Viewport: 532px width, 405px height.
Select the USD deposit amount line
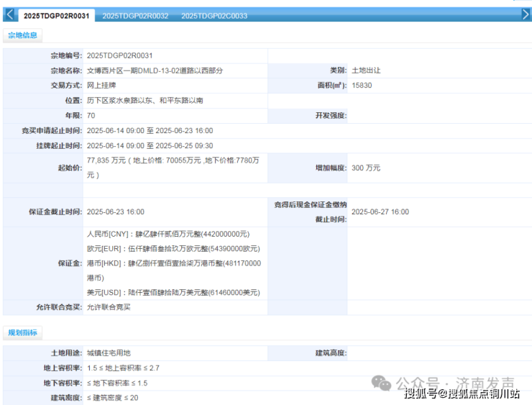(x=173, y=293)
